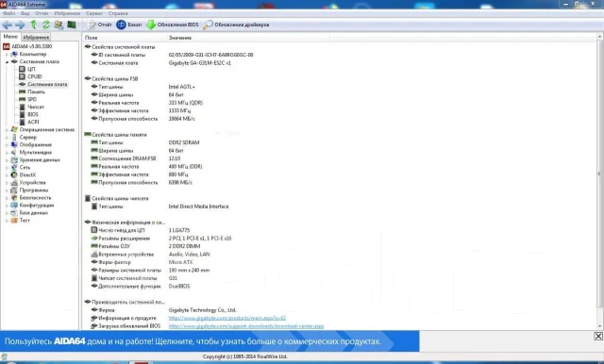Click the users icon in the toolbar
This screenshot has width=604, height=364.
[59, 25]
